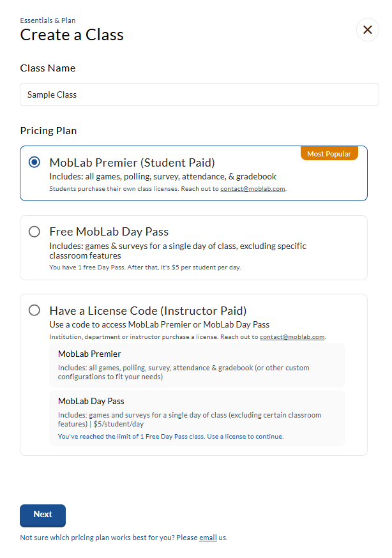Select Have a License Code radio button
The height and width of the screenshot is (558, 392).
point(34,310)
